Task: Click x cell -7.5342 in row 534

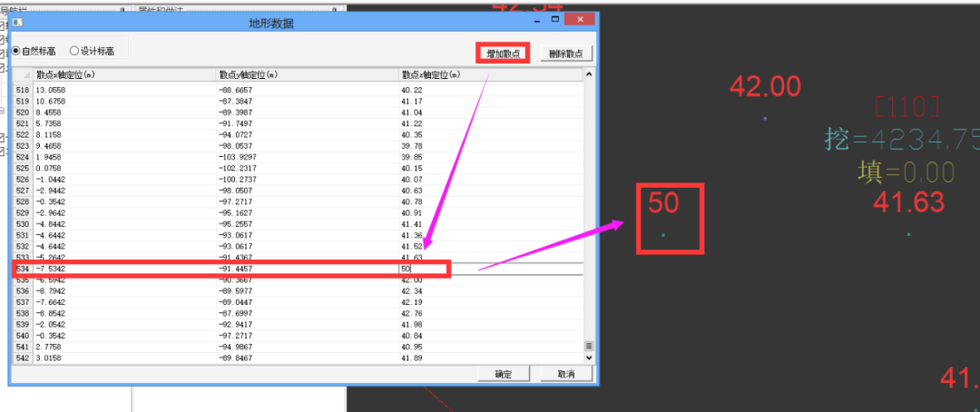Action: tap(124, 269)
